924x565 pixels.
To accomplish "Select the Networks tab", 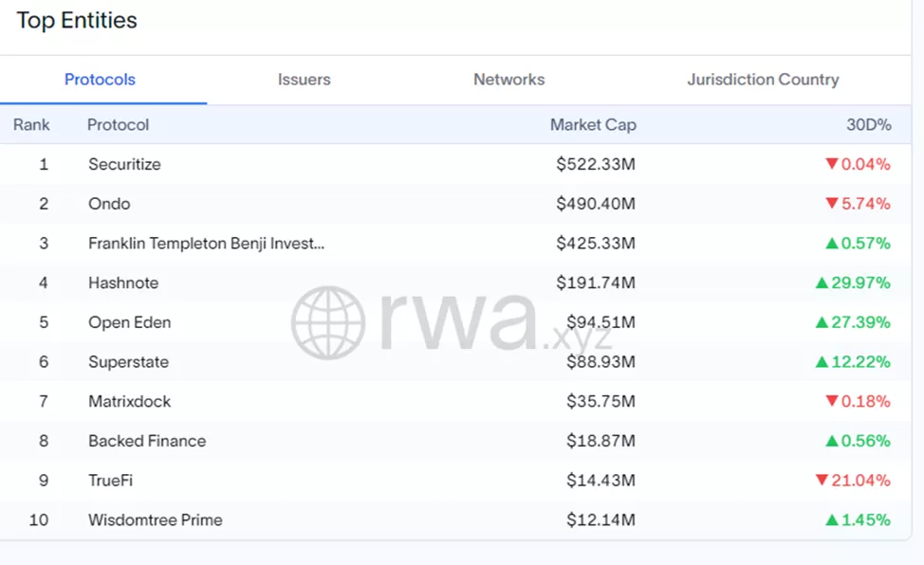I will [x=508, y=80].
